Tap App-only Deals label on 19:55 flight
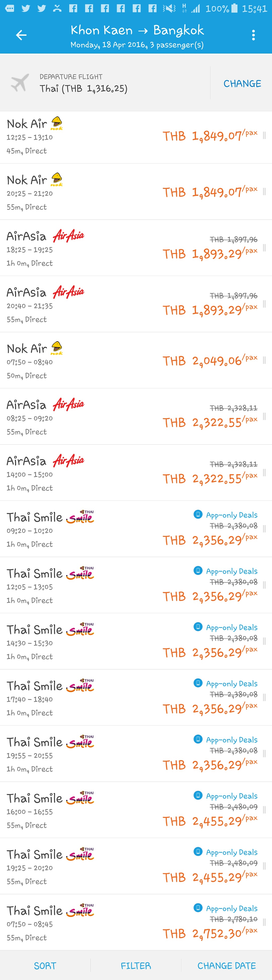 coord(232,740)
